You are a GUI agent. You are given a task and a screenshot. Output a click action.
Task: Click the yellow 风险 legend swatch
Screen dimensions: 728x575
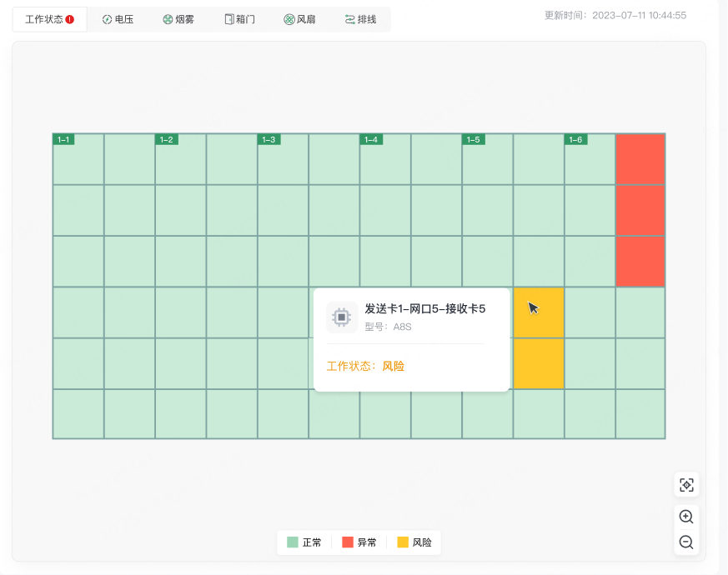click(x=403, y=542)
